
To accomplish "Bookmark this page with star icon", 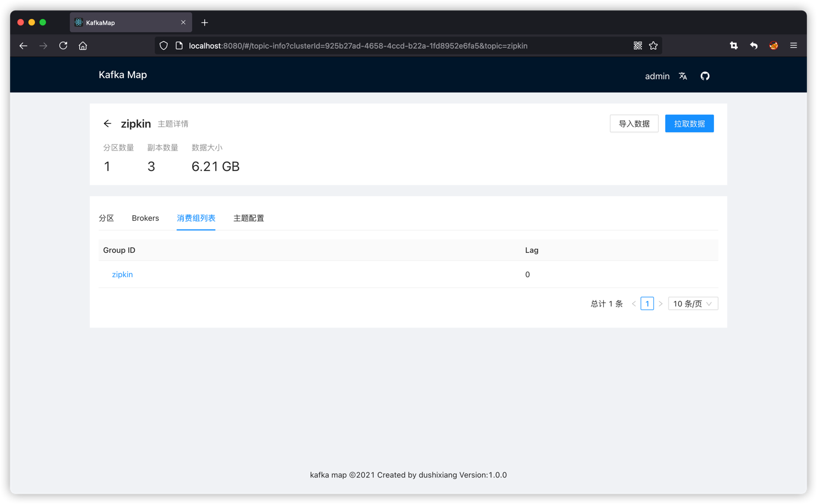I will coord(653,46).
